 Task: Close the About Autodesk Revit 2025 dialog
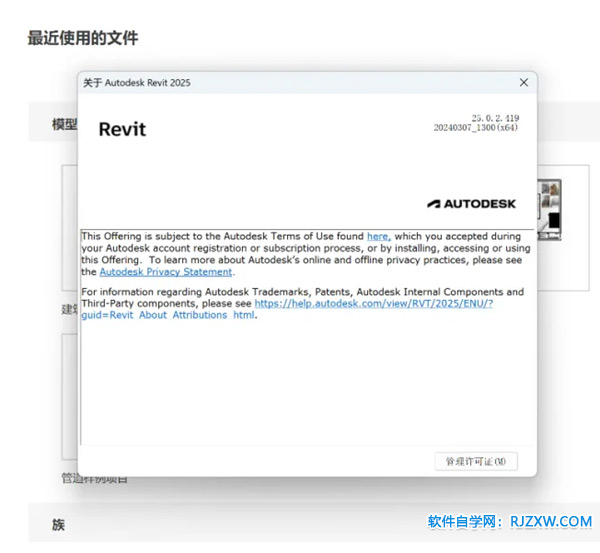[x=523, y=82]
